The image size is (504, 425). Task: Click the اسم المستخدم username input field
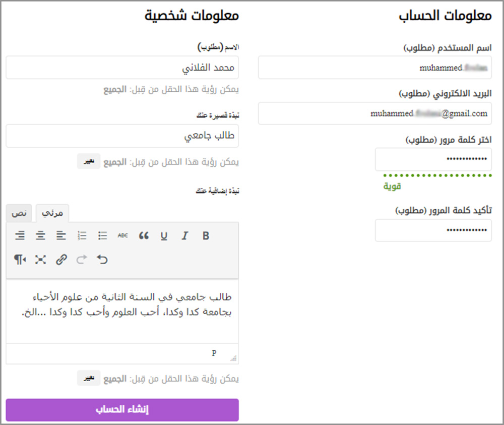(x=374, y=68)
